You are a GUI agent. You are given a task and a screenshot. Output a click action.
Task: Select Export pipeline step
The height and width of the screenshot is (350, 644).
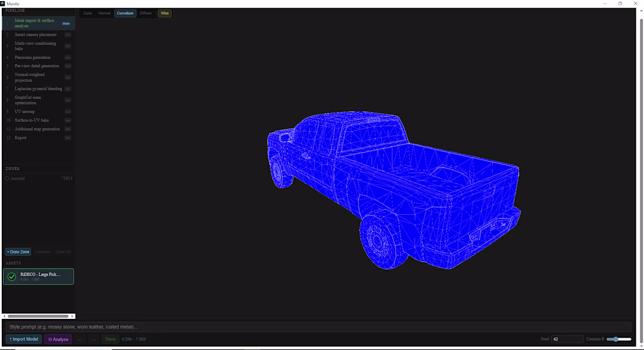pyautogui.click(x=39, y=138)
